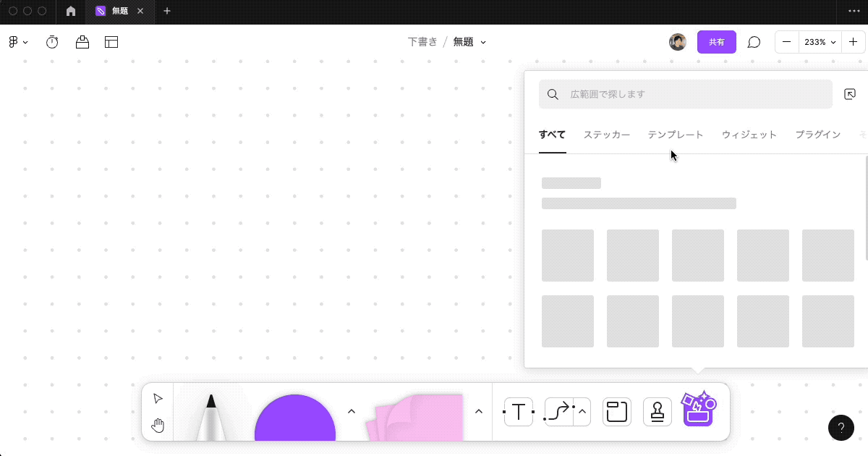Image resolution: width=868 pixels, height=456 pixels.
Task: Zoom in with the plus button
Action: pos(853,42)
